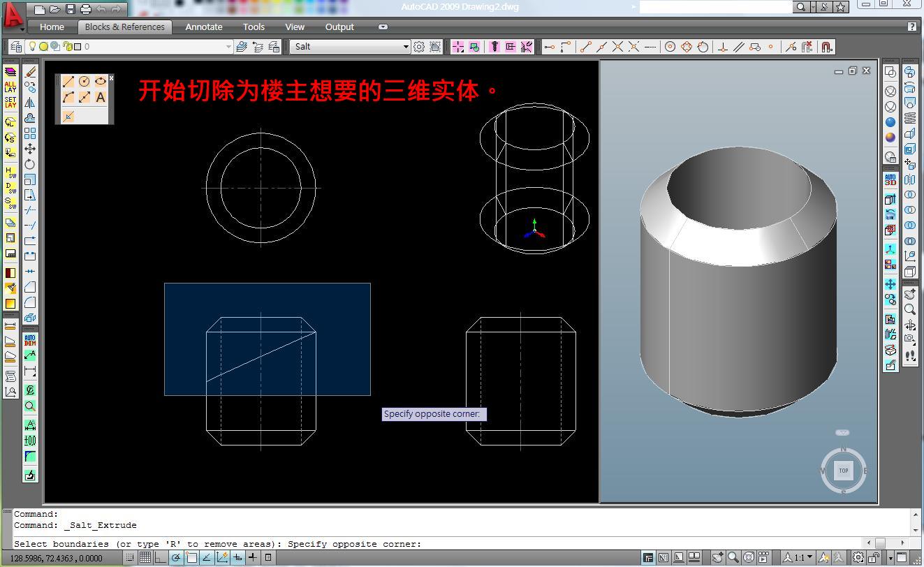This screenshot has width=924, height=567.
Task: Select the text A tool in floating palette
Action: click(101, 97)
